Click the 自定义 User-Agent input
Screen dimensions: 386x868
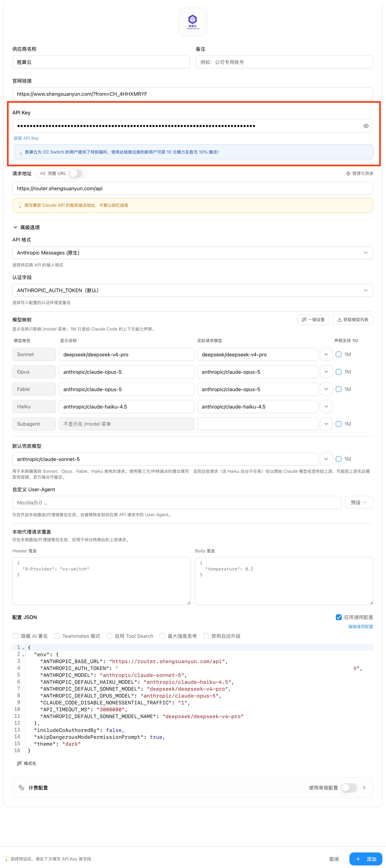177,502
